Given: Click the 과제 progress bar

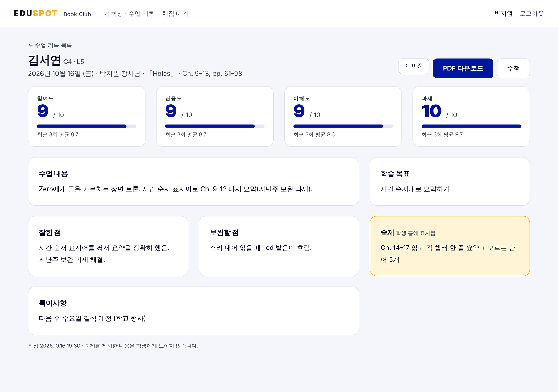Looking at the screenshot, I should (471, 126).
